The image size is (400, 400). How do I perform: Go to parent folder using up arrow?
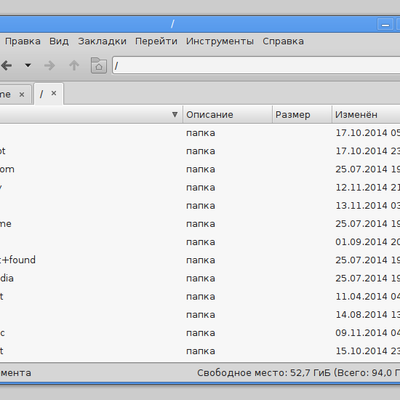pyautogui.click(x=74, y=65)
